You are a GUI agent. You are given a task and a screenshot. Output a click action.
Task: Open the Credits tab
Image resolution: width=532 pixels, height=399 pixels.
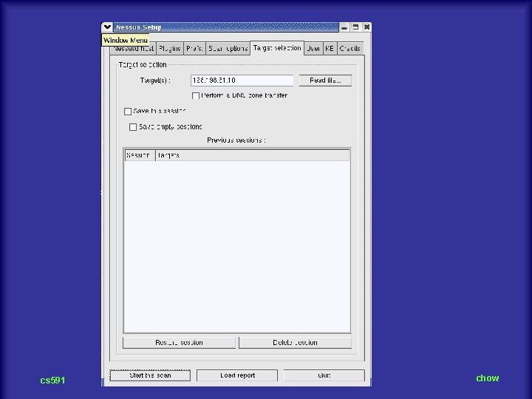(349, 49)
